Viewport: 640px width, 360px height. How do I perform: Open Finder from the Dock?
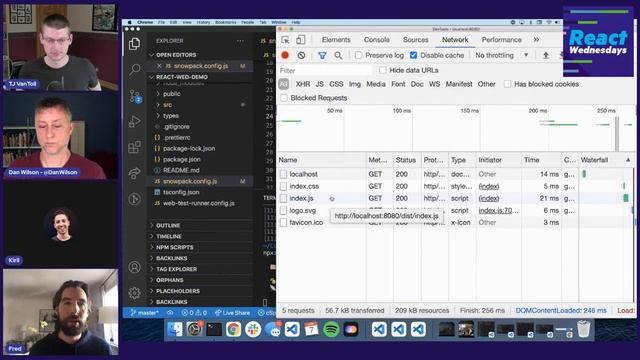tap(175, 329)
